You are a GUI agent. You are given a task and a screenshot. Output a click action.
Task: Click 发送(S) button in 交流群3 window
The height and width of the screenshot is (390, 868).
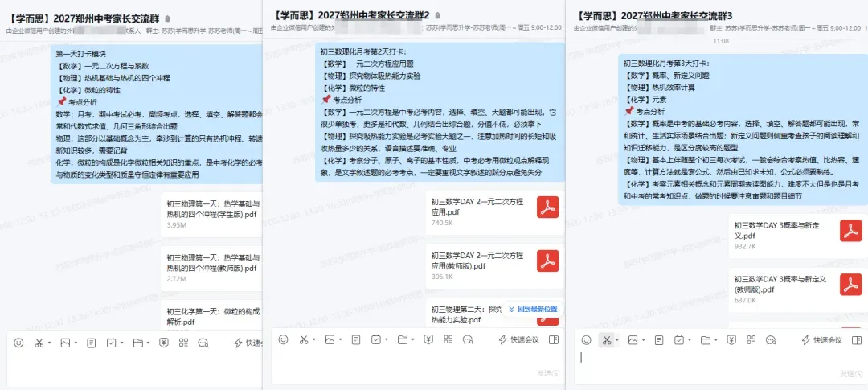click(x=851, y=373)
